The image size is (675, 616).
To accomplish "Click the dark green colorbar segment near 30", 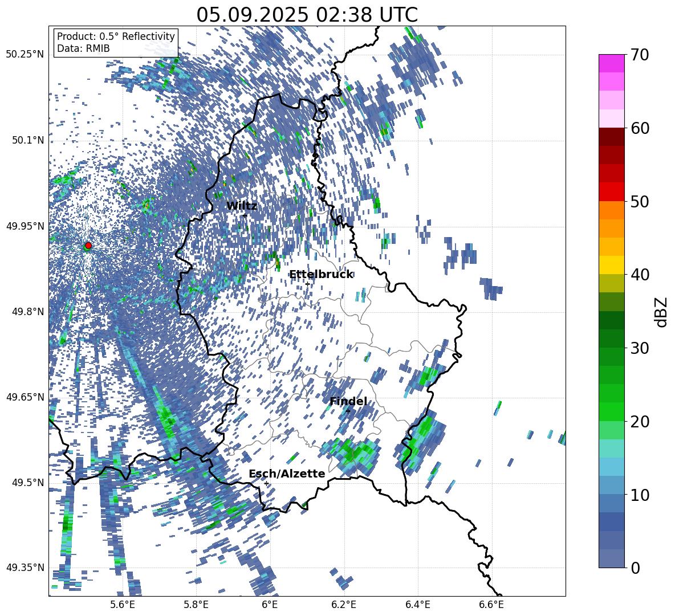I will pyautogui.click(x=611, y=338).
